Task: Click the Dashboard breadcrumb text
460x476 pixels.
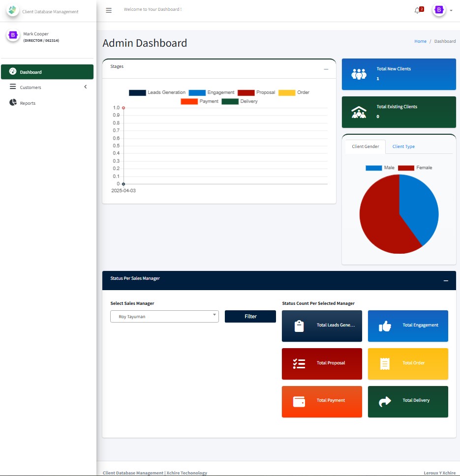Action: [445, 41]
